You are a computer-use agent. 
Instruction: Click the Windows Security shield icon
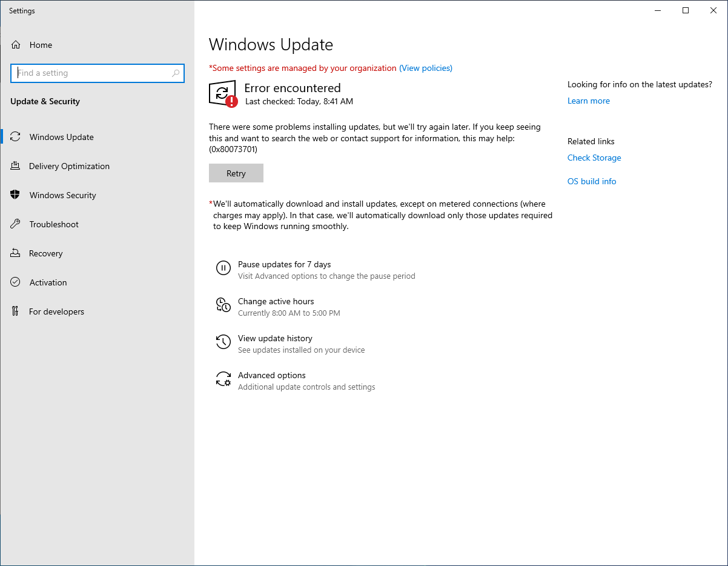16,195
